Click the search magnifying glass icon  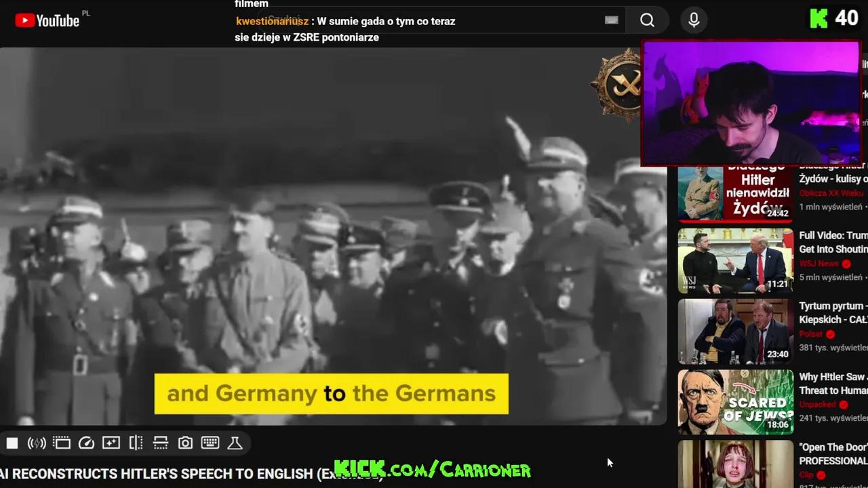(646, 20)
